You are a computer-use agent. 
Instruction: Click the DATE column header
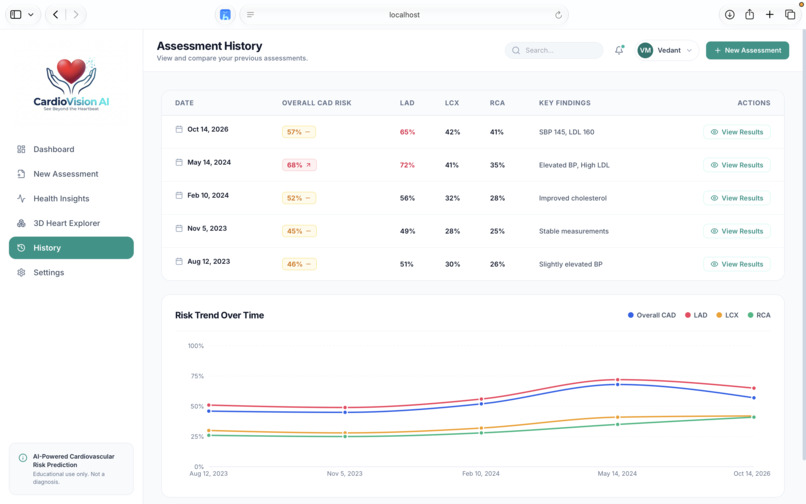tap(184, 103)
